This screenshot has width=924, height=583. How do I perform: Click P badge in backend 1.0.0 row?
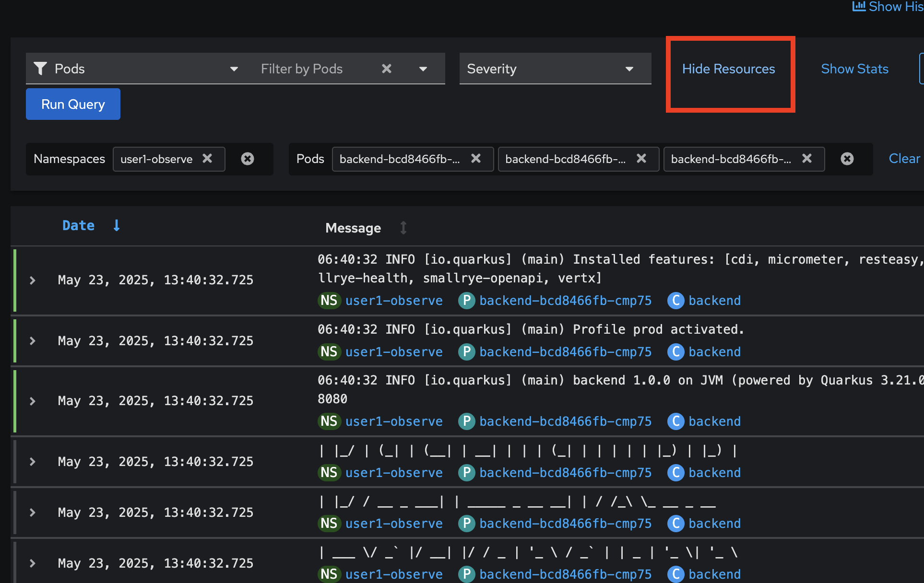(466, 421)
